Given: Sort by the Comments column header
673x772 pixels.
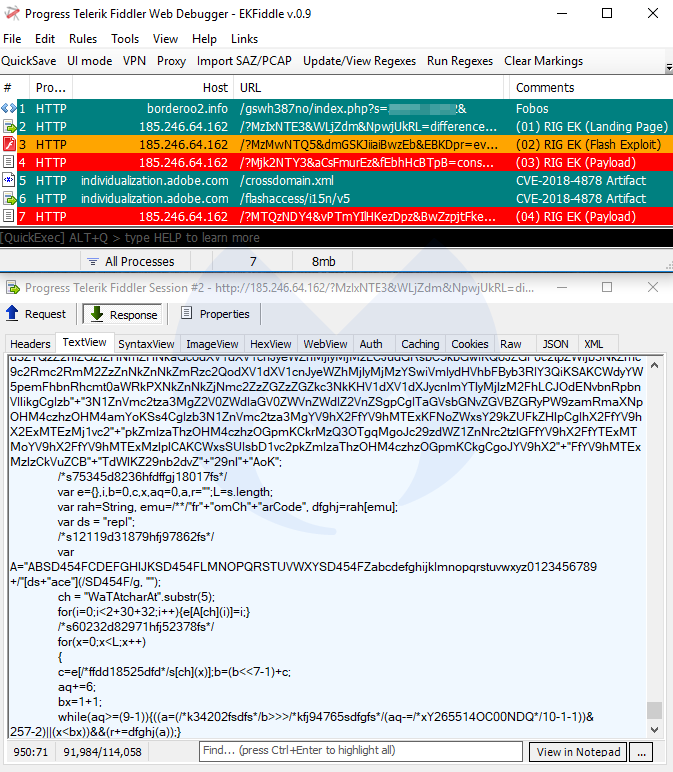Looking at the screenshot, I should [x=591, y=88].
